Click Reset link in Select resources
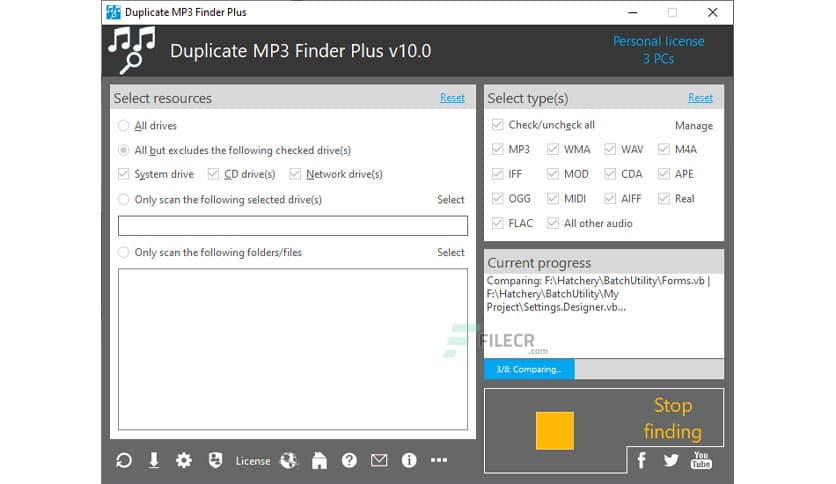 (x=452, y=98)
